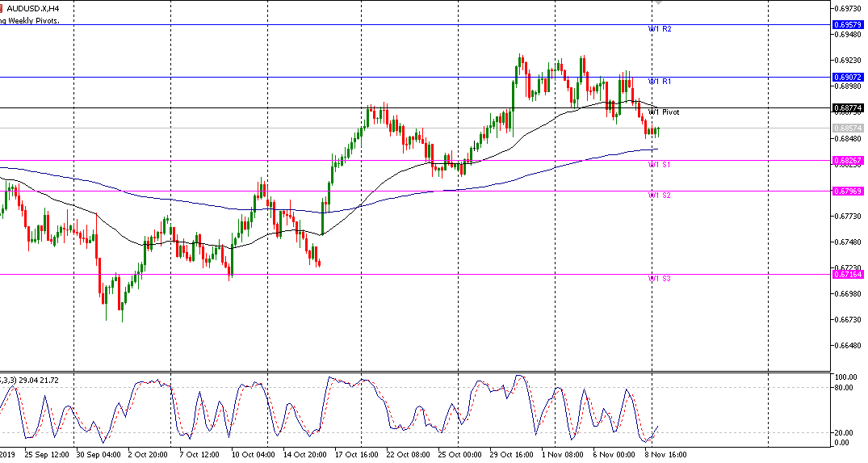The width and height of the screenshot is (868, 463).
Task: Click the 7 Oct 12:00 time label
Action: click(199, 455)
